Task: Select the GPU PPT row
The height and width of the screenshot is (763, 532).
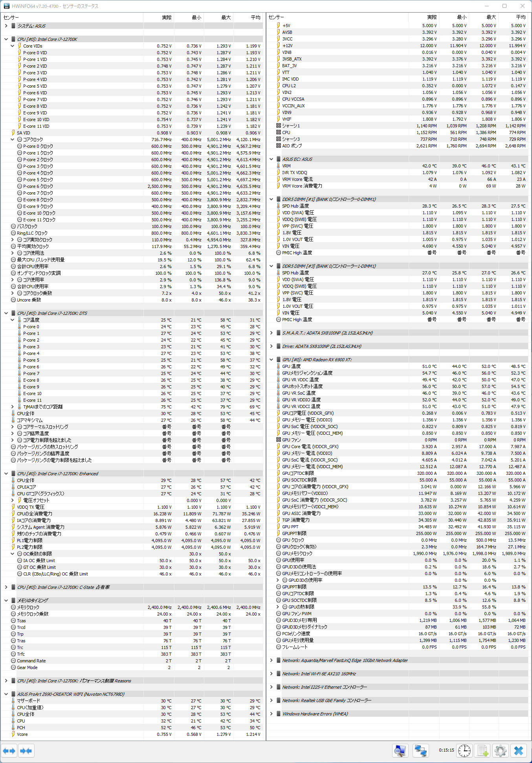Action: pos(397,527)
